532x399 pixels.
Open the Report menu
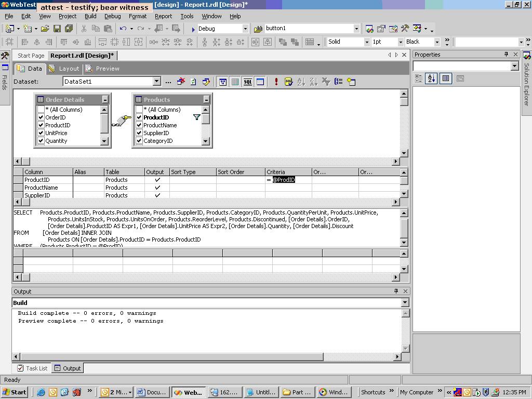164,16
